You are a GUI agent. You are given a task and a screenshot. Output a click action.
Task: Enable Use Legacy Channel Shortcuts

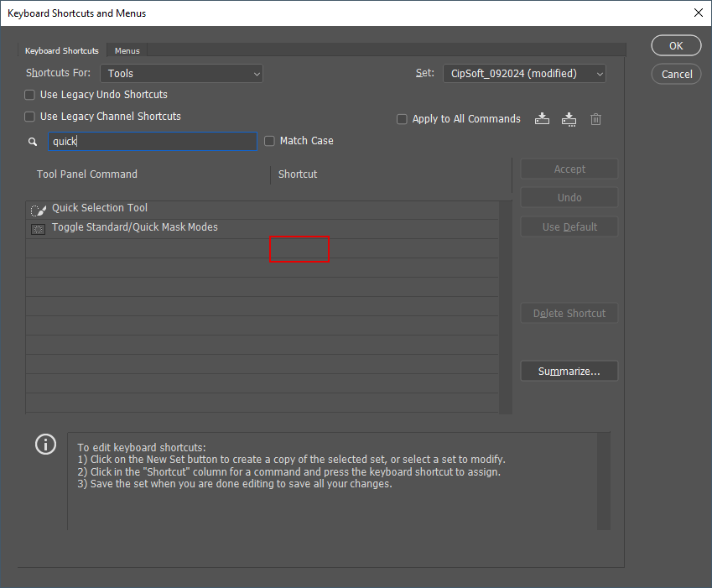(x=29, y=116)
